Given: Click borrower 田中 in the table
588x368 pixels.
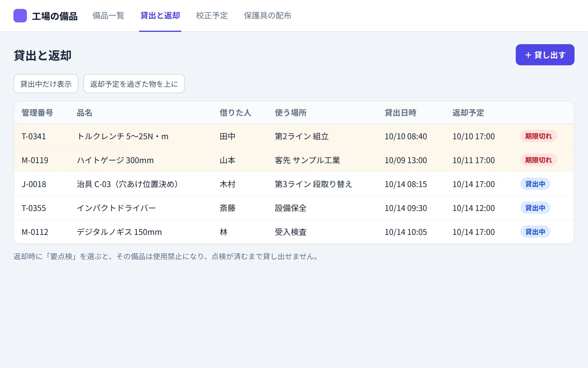Looking at the screenshot, I should 228,136.
